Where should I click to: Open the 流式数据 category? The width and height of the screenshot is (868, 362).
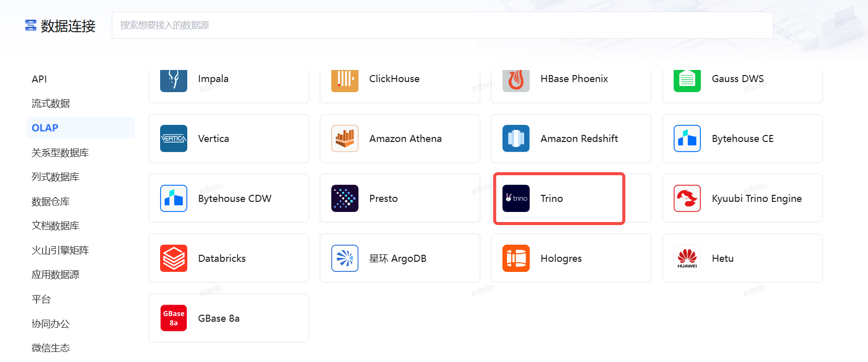(x=50, y=104)
